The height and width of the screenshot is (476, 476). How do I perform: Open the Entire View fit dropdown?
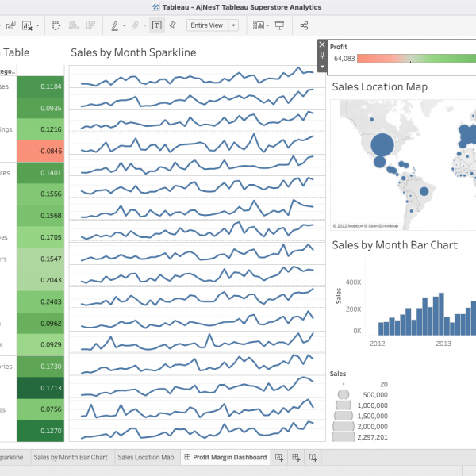click(213, 25)
